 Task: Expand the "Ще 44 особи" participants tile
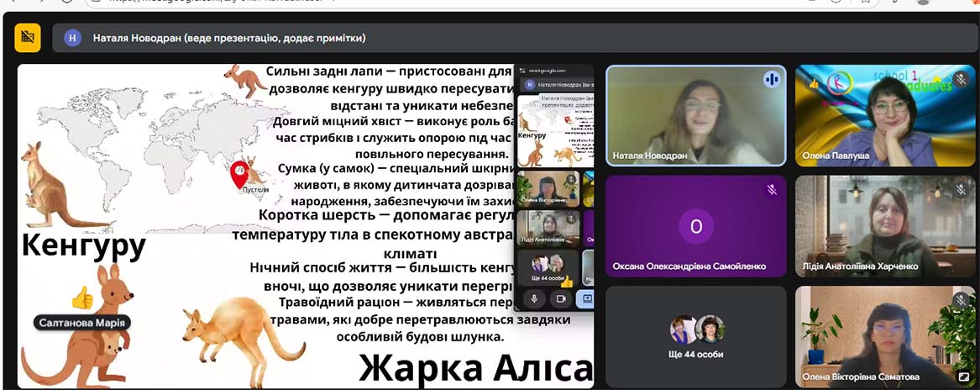pos(695,336)
